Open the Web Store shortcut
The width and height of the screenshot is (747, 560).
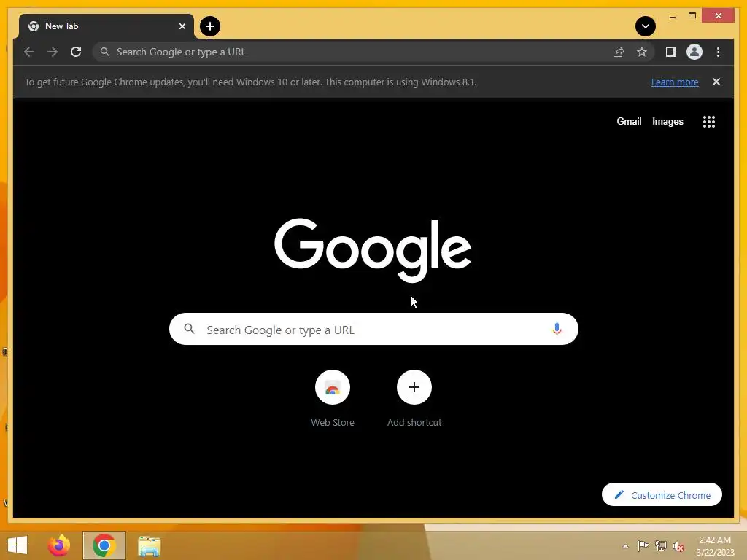click(x=333, y=399)
